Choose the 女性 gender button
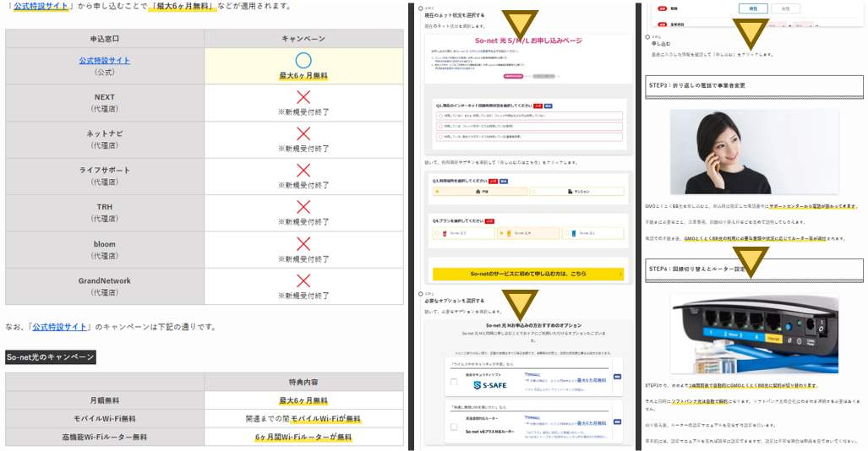The image size is (868, 451). click(x=785, y=8)
